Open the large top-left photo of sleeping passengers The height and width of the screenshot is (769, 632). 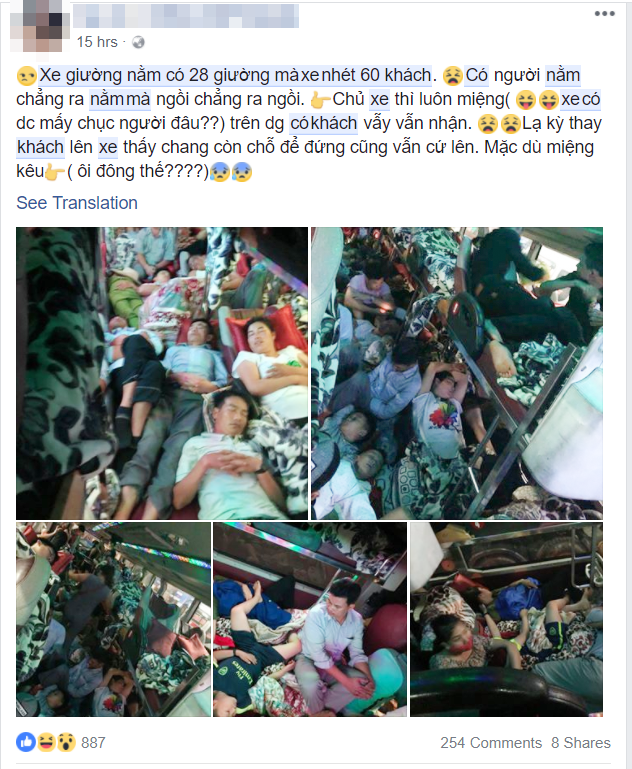pyautogui.click(x=162, y=373)
